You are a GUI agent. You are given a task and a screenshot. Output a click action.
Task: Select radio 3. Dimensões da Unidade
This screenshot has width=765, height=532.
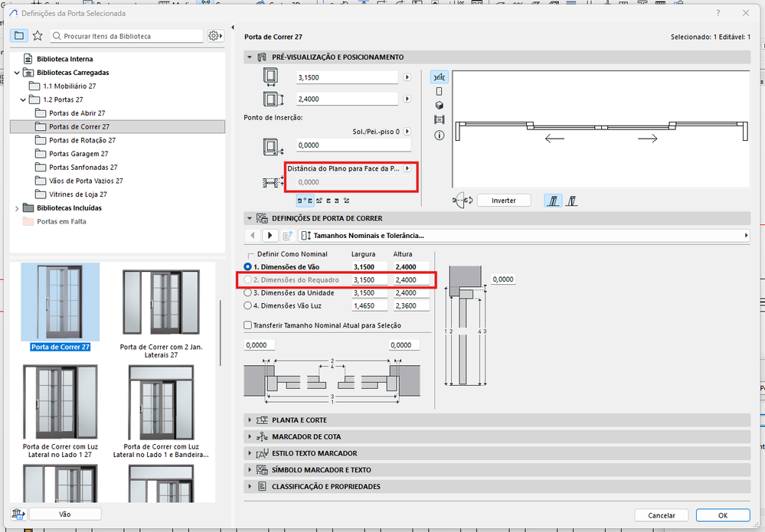click(x=248, y=292)
